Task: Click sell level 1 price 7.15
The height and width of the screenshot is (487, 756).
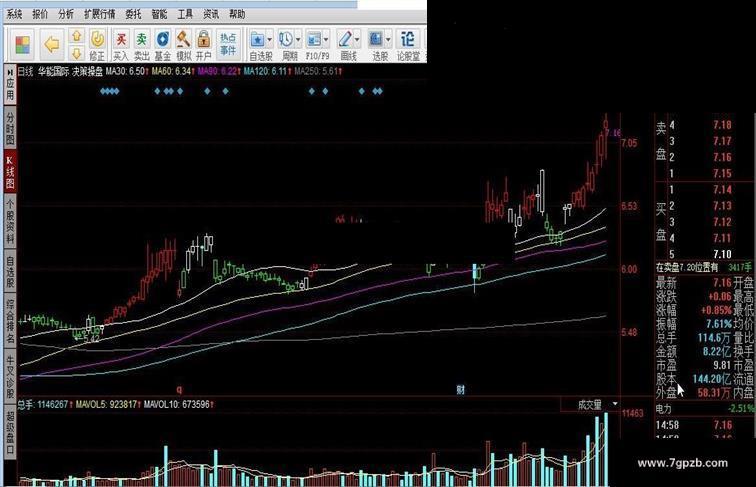Action: click(x=722, y=174)
